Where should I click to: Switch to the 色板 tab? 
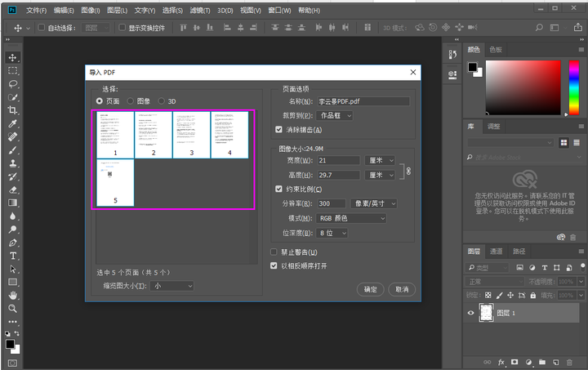coord(496,50)
